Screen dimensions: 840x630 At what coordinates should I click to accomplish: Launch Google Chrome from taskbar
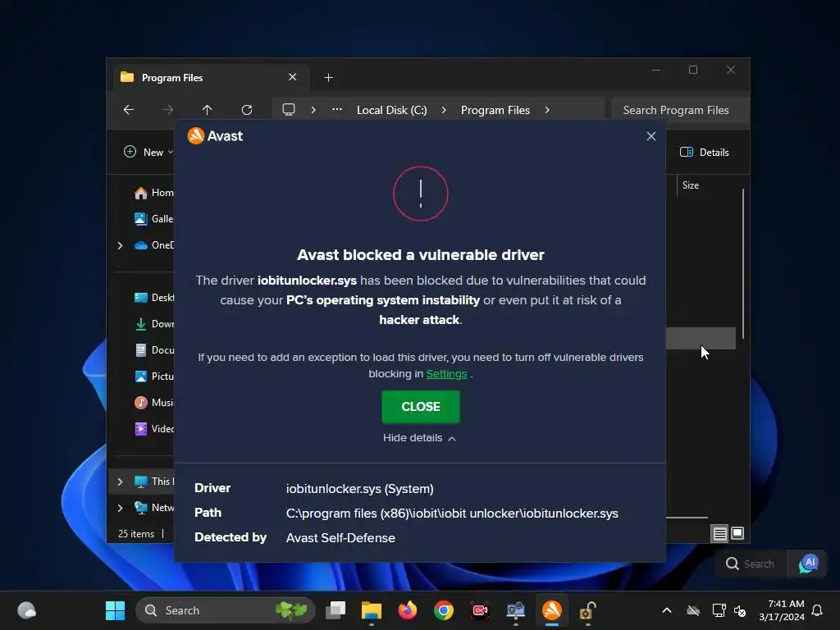pos(444,610)
